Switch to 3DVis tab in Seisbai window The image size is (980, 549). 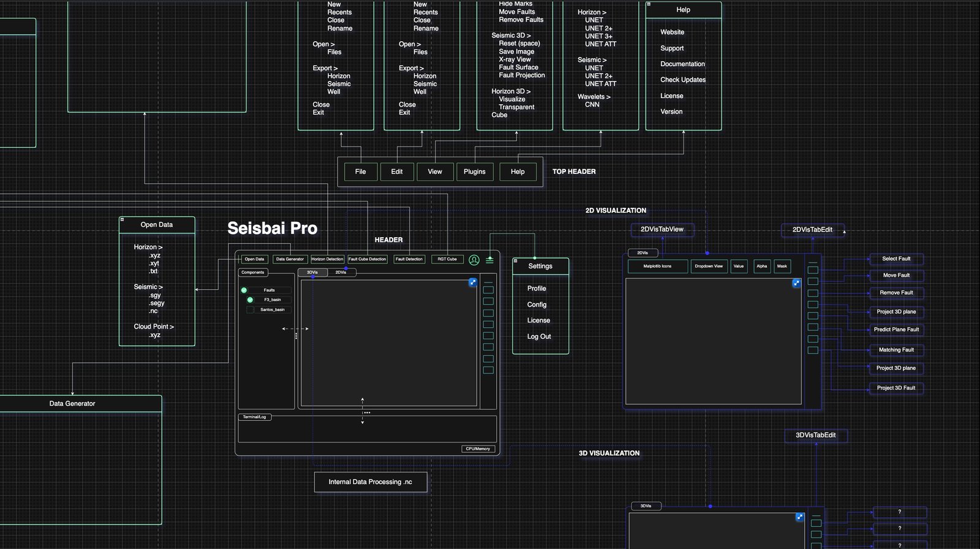pos(312,272)
